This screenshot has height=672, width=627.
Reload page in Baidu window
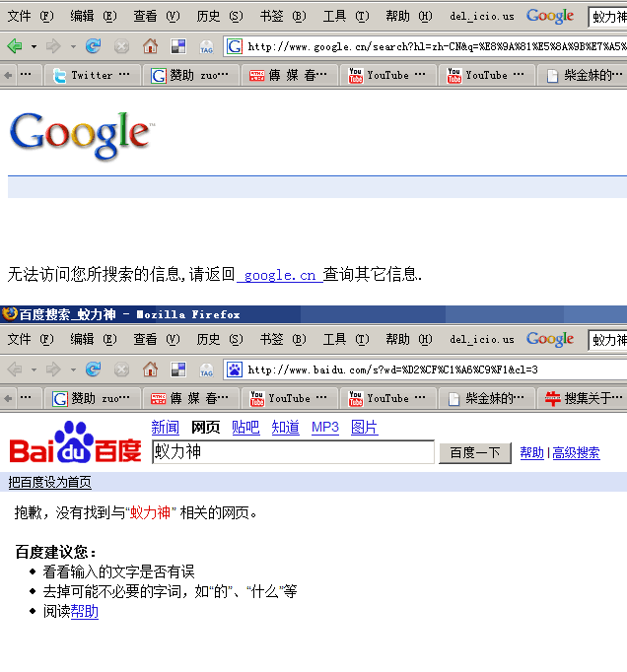pos(93,369)
